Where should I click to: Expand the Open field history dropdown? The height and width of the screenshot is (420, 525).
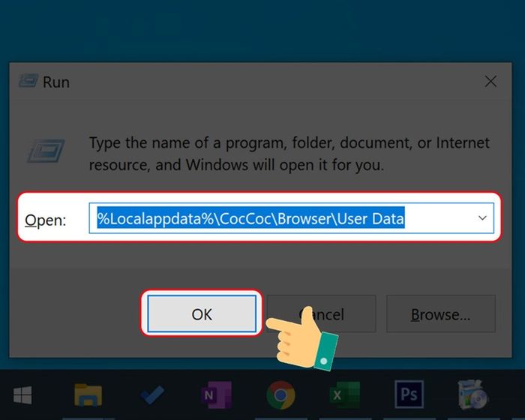pyautogui.click(x=482, y=218)
